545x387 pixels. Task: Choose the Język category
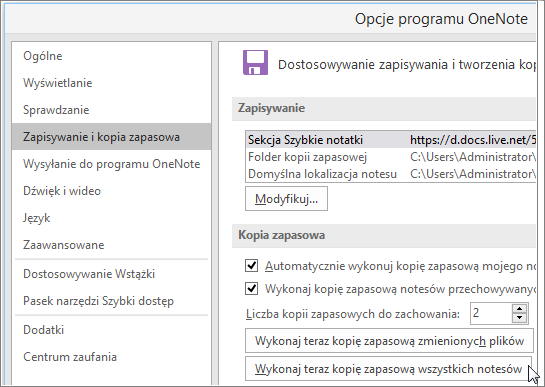pos(111,218)
